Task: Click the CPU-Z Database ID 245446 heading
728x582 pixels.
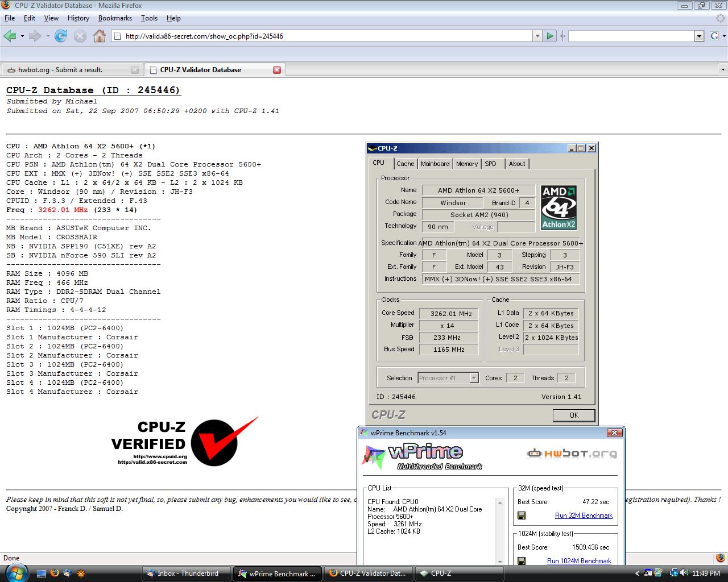Action: click(93, 90)
